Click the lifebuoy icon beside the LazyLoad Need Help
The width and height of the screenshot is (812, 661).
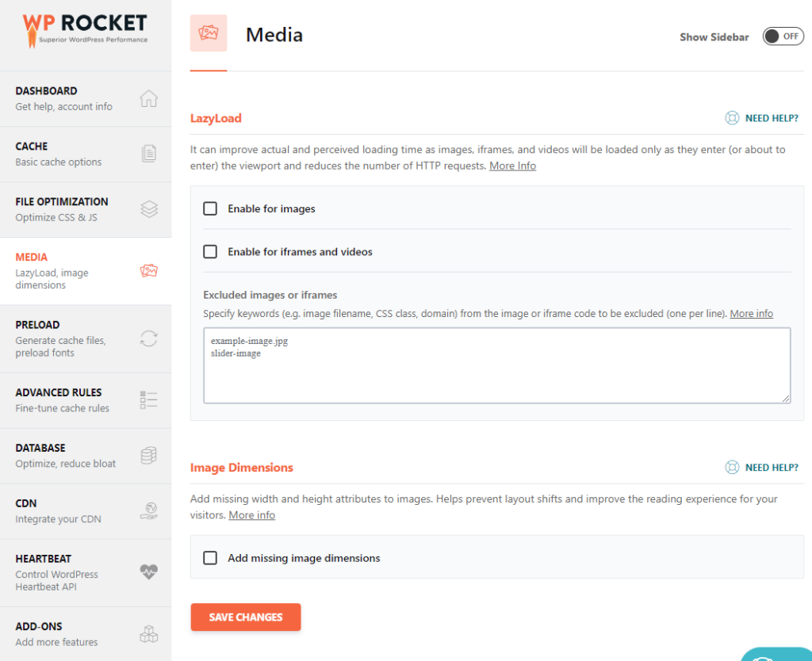click(732, 118)
